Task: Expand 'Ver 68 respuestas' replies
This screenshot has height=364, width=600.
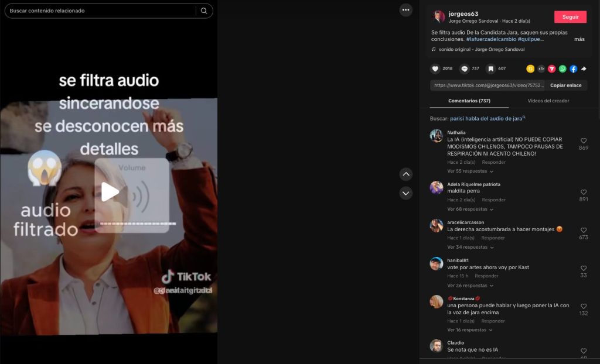Action: [x=470, y=210]
